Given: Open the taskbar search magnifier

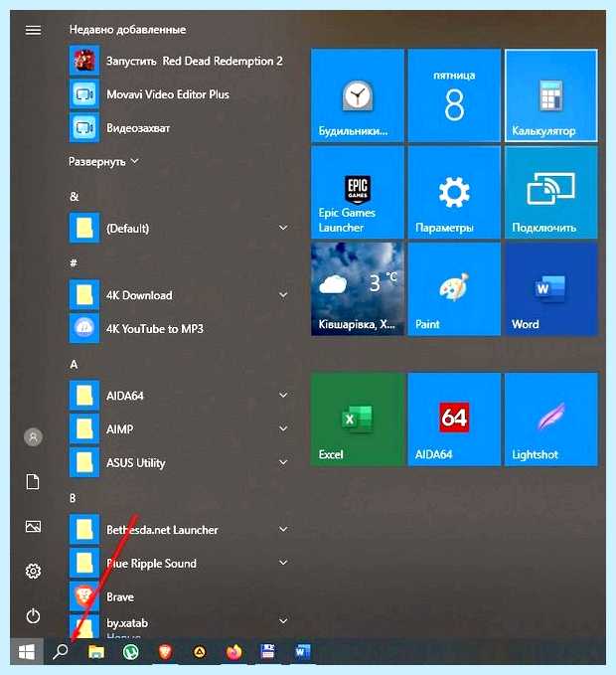Looking at the screenshot, I should pyautogui.click(x=61, y=652).
